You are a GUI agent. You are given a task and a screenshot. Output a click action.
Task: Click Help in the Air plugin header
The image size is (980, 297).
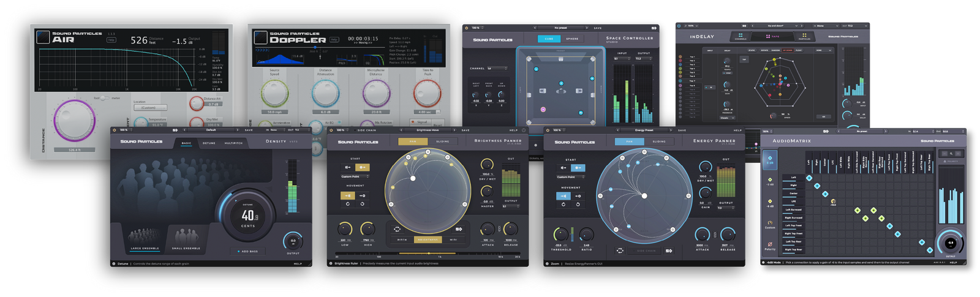(111, 40)
